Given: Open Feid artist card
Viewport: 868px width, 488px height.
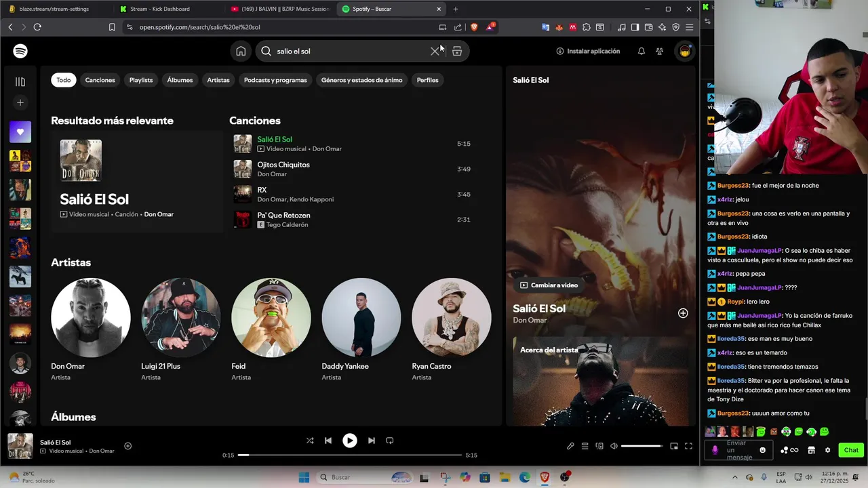Looking at the screenshot, I should click(271, 329).
